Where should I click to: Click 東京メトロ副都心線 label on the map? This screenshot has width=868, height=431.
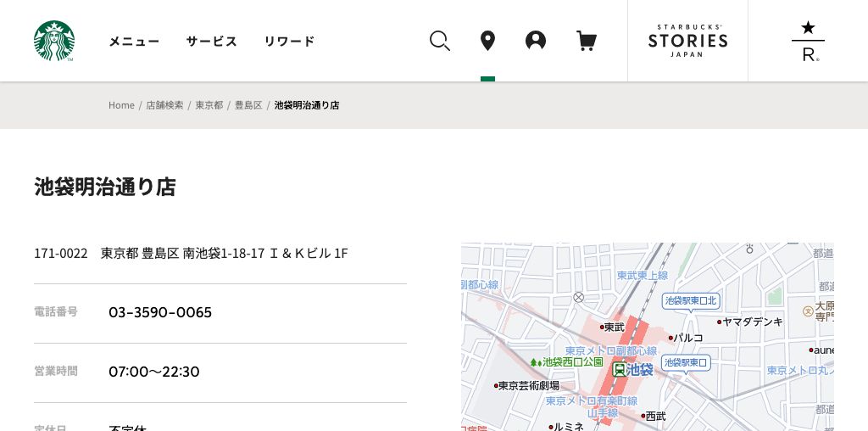point(611,350)
